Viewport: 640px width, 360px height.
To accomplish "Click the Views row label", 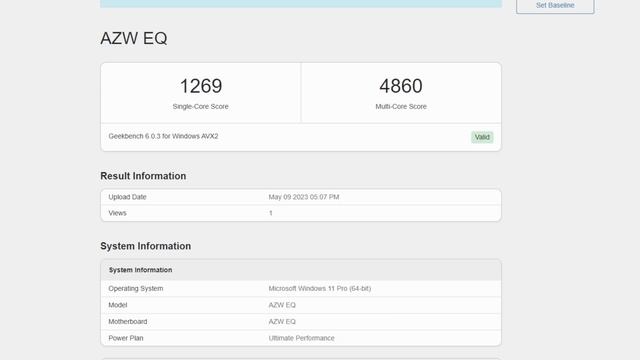I will pos(118,213).
